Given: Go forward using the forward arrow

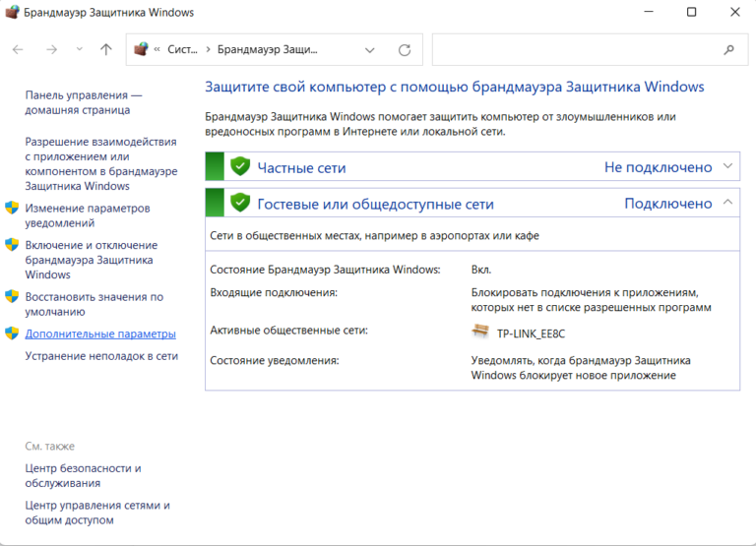Looking at the screenshot, I should 51,49.
